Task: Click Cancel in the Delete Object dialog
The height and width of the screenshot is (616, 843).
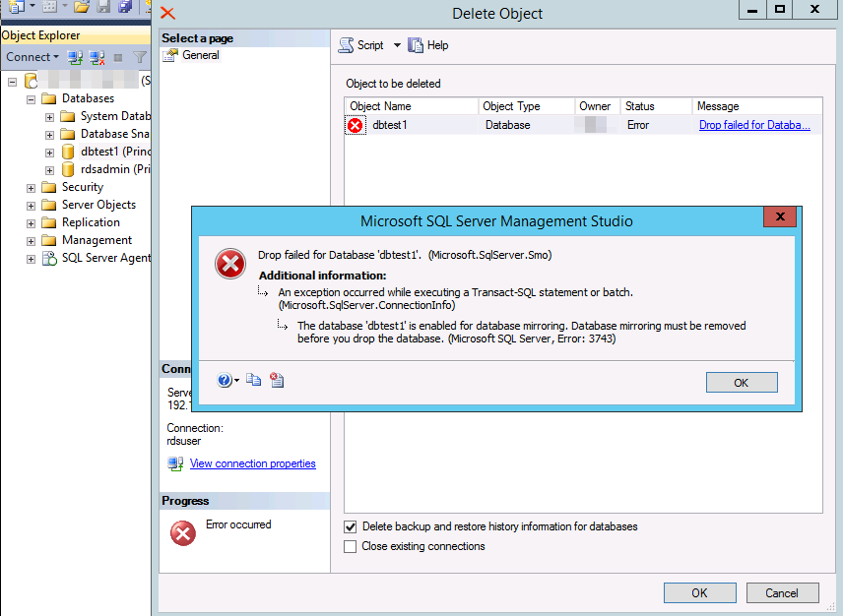Action: (x=782, y=593)
